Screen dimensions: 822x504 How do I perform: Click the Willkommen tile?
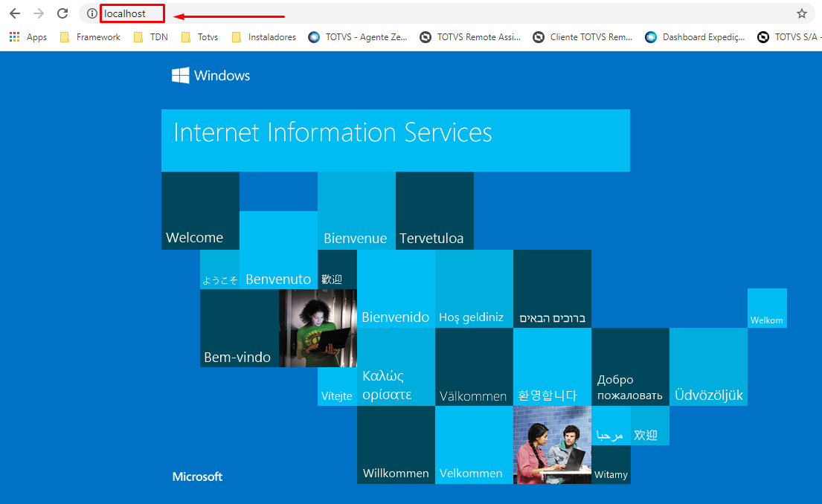click(396, 445)
